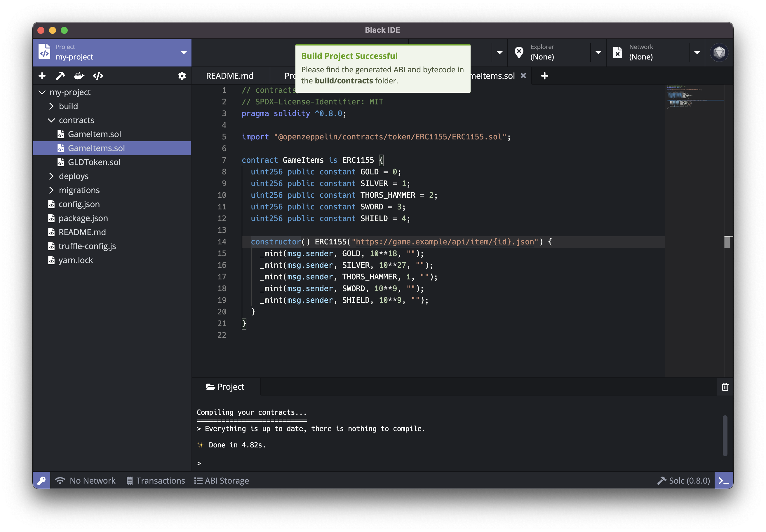Add a new editor tab with plus button
The image size is (766, 532).
(544, 76)
